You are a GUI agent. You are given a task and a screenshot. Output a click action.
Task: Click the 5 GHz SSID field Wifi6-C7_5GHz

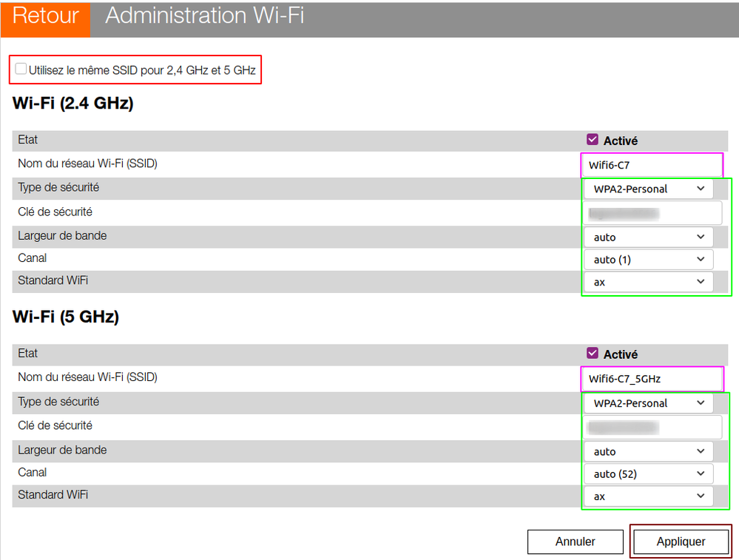(x=651, y=379)
